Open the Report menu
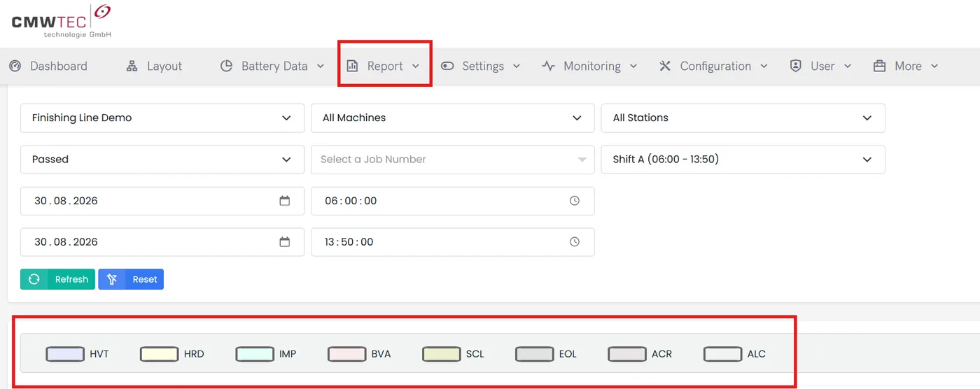This screenshot has height=389, width=980. coord(384,66)
